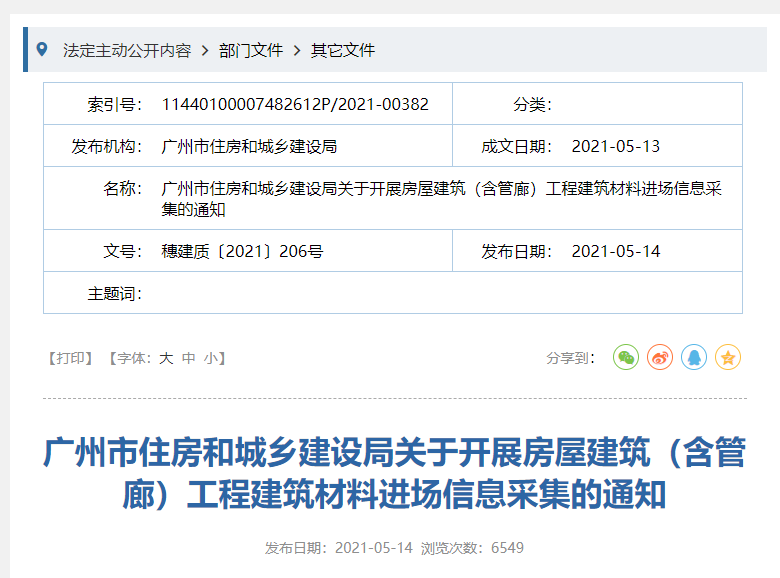
Task: Set font size to 大 (large)
Action: point(166,358)
